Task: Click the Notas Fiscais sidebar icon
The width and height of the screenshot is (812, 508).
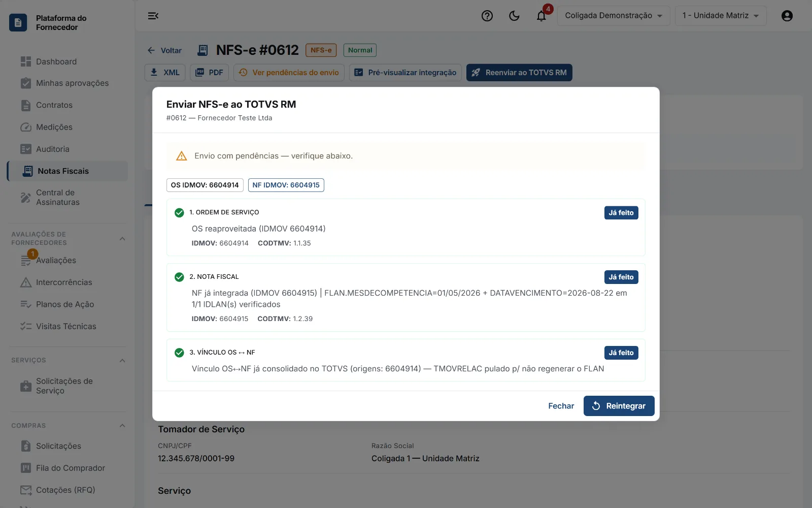Action: point(28,171)
